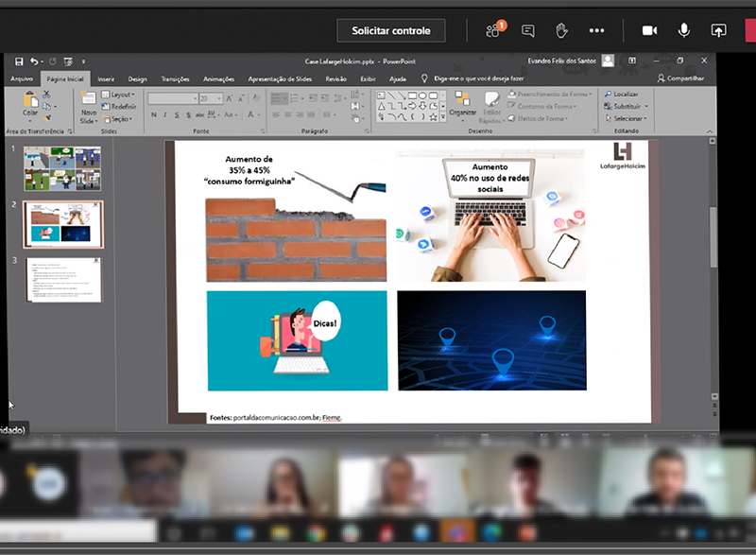This screenshot has height=555, width=756.
Task: Open the Transições ribbon tab
Action: (x=175, y=79)
